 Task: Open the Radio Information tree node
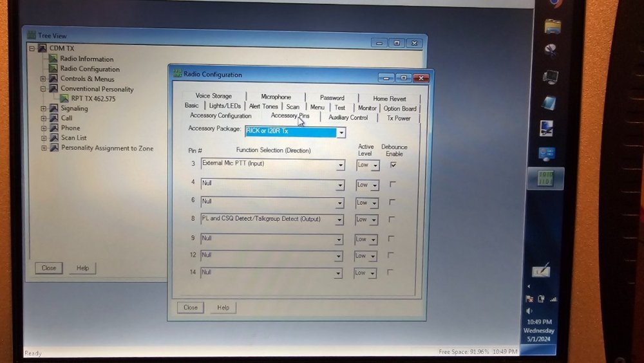click(86, 59)
